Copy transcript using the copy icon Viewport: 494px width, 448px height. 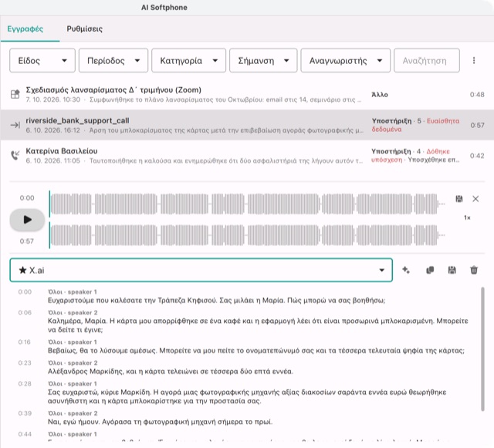pos(430,270)
